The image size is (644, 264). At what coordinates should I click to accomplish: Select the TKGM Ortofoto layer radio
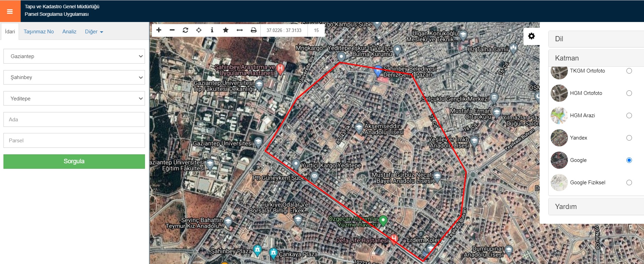pyautogui.click(x=629, y=71)
